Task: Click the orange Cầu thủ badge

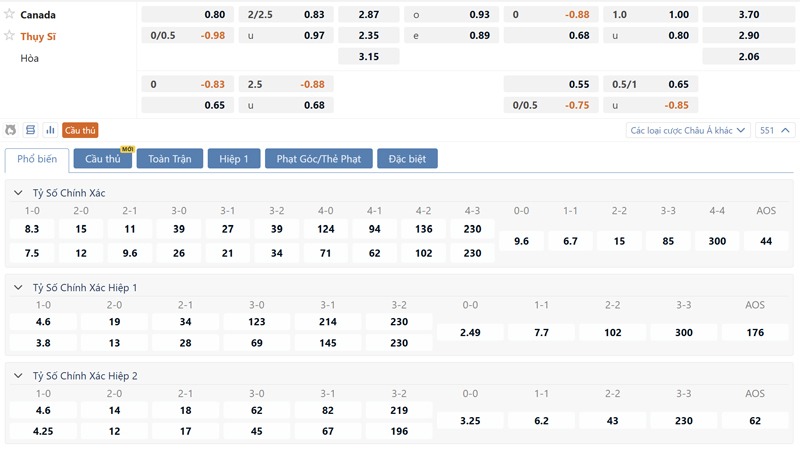Action: (x=80, y=130)
